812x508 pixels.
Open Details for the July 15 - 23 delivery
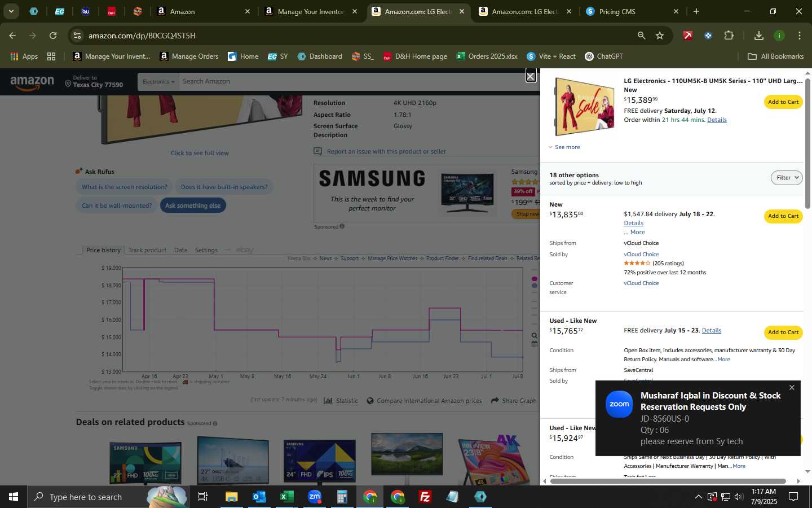[x=711, y=331]
